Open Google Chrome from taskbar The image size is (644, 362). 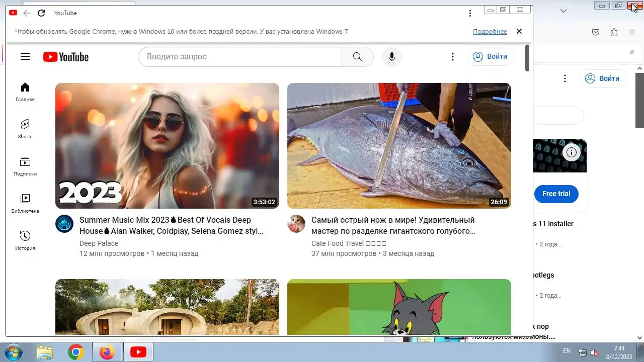click(x=76, y=352)
